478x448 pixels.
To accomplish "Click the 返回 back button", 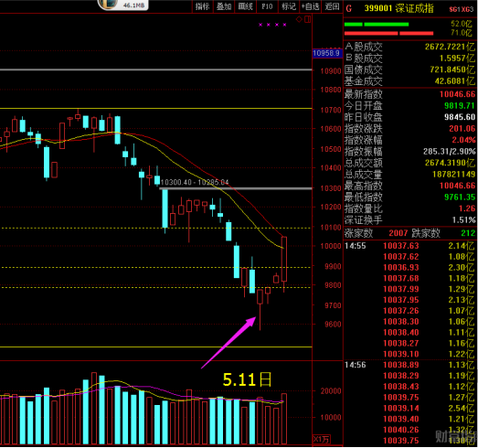I will pos(332,6).
